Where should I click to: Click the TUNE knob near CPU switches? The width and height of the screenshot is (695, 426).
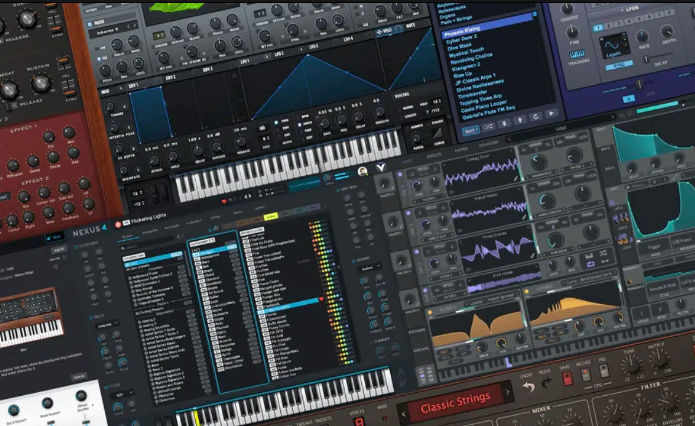(x=631, y=363)
